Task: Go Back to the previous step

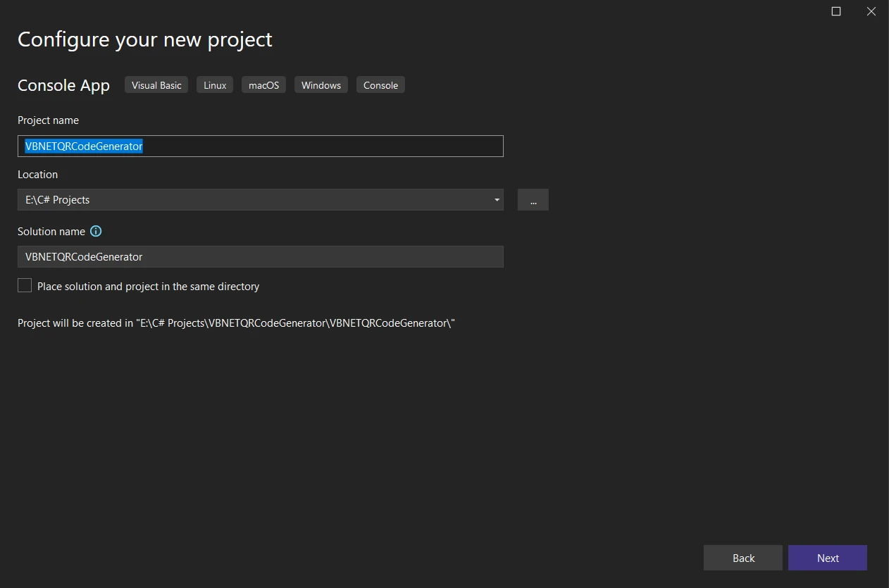Action: click(742, 558)
